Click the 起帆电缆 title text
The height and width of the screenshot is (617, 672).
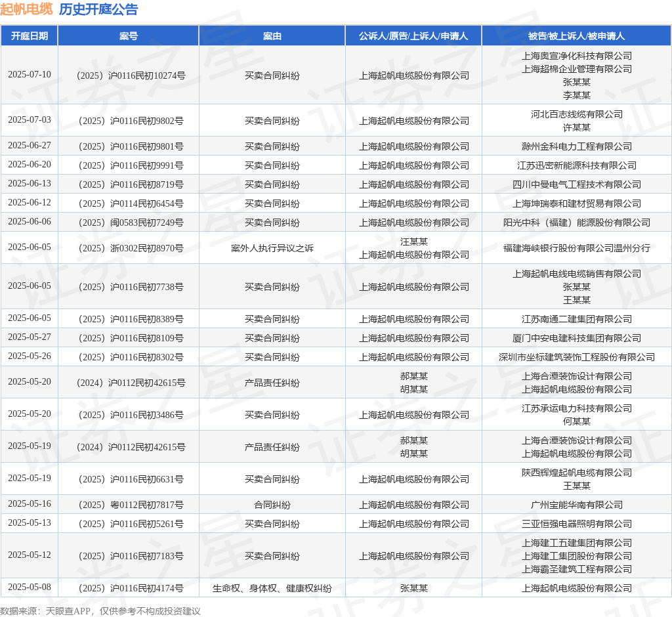(26, 9)
